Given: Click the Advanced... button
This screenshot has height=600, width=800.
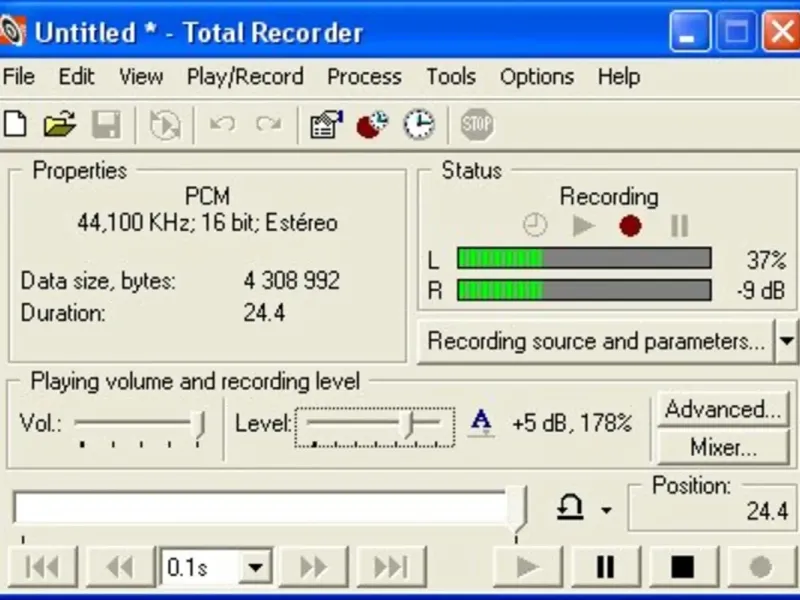Looking at the screenshot, I should point(723,409).
